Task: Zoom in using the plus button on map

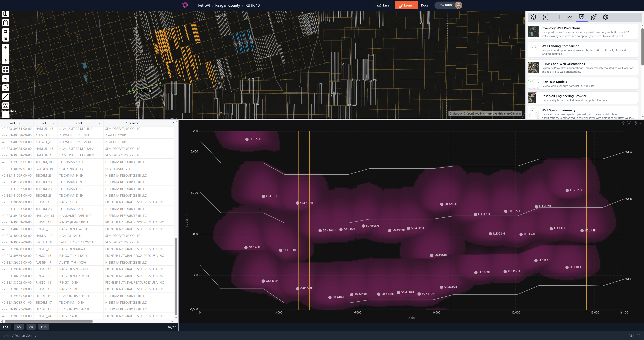Action: (5, 47)
